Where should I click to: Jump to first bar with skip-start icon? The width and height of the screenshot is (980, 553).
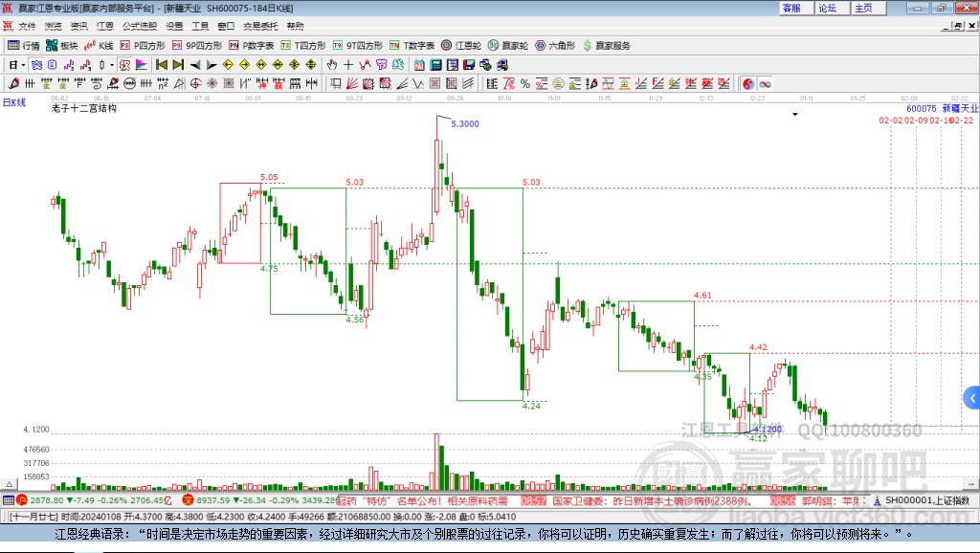pyautogui.click(x=161, y=65)
